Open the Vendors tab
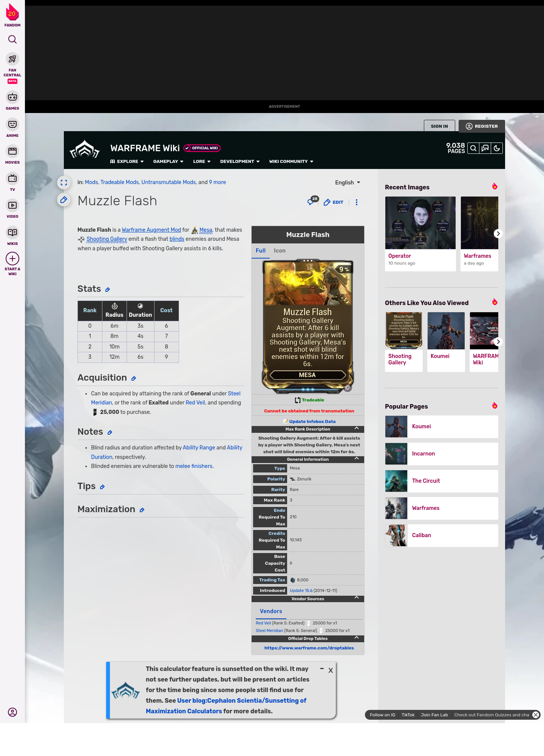Image resolution: width=544 pixels, height=756 pixels. click(x=271, y=611)
